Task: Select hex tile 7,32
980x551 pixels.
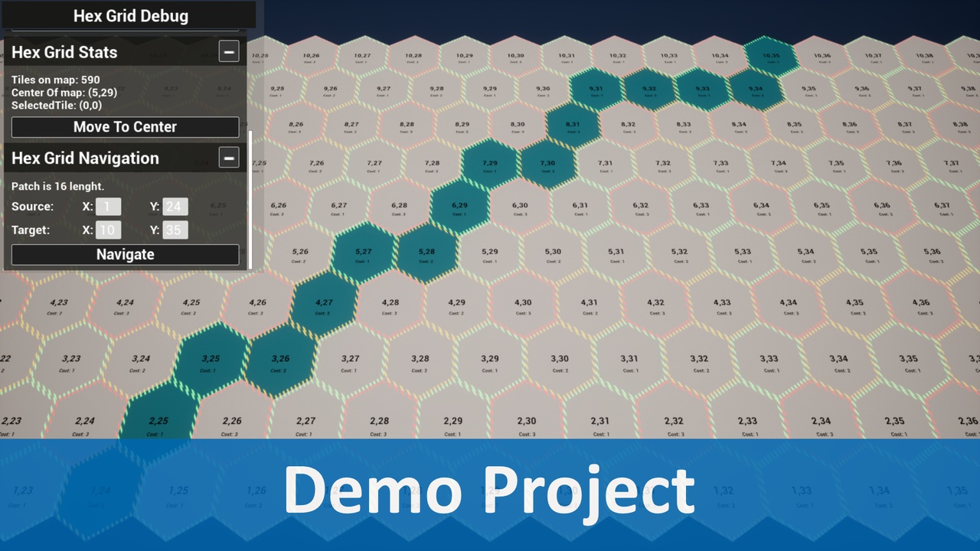Action: (663, 165)
